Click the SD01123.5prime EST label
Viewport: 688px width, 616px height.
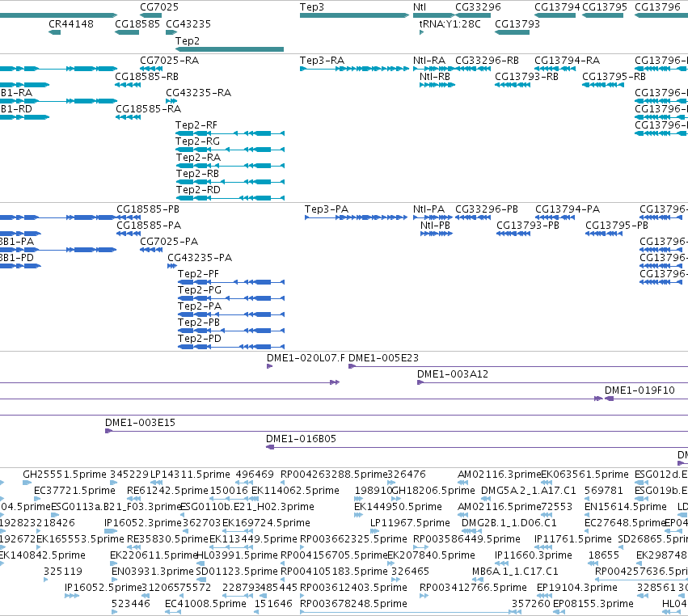point(237,572)
